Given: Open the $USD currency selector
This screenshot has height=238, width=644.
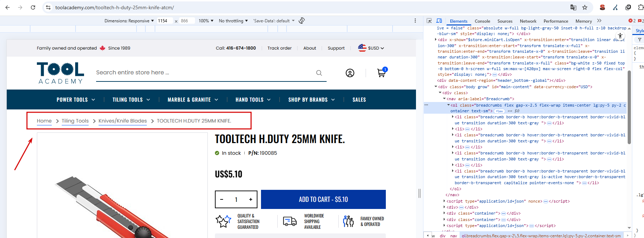Looking at the screenshot, I should (371, 48).
